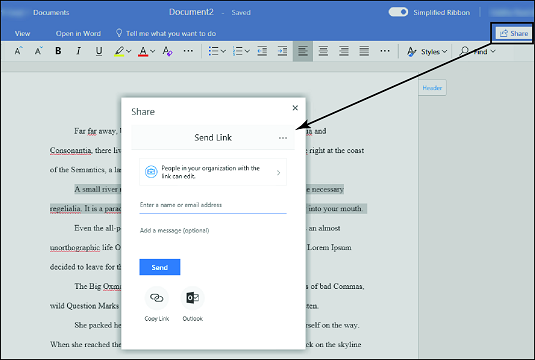Center align the paragraph text
The image size is (535, 360).
(323, 51)
